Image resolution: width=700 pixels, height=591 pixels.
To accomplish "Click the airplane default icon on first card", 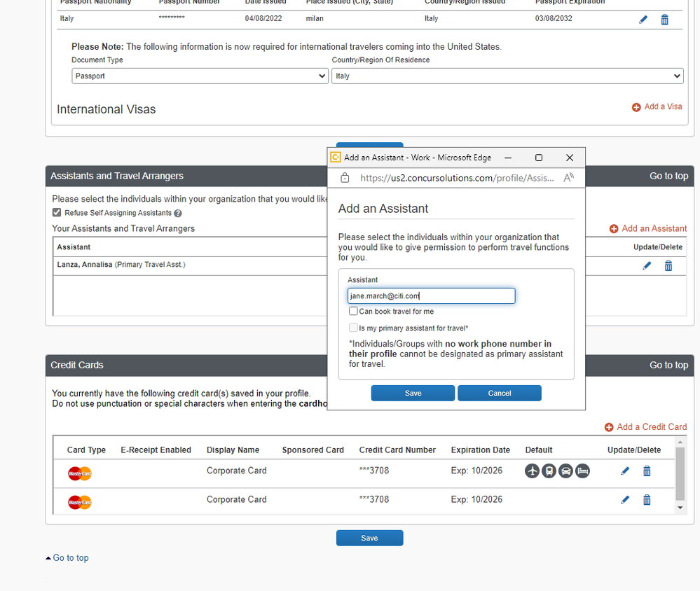I will coord(532,471).
